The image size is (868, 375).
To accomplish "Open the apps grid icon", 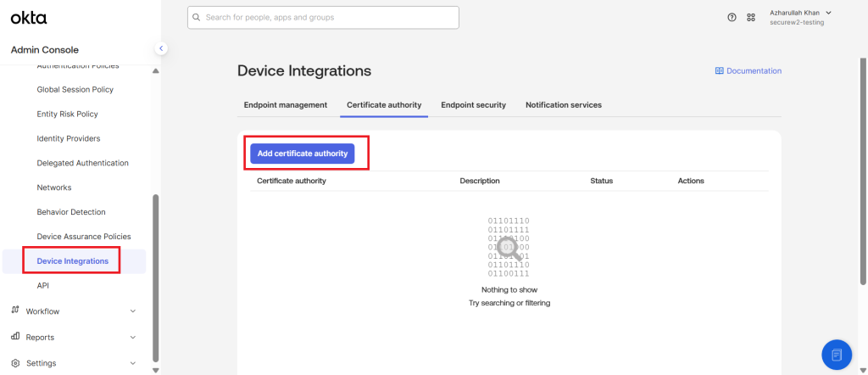I will [751, 17].
